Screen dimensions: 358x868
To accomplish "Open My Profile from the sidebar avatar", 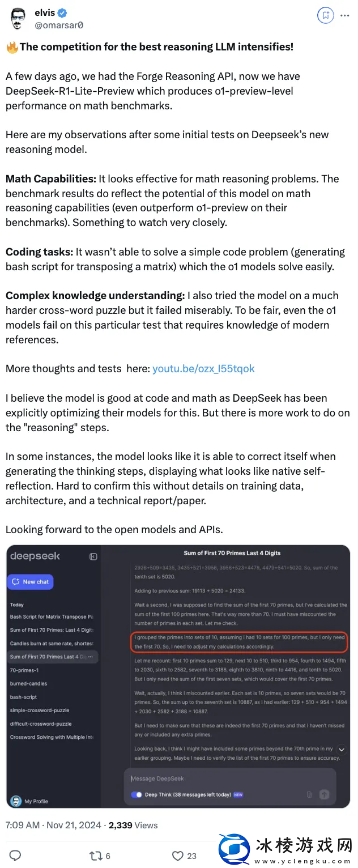I will [x=16, y=801].
